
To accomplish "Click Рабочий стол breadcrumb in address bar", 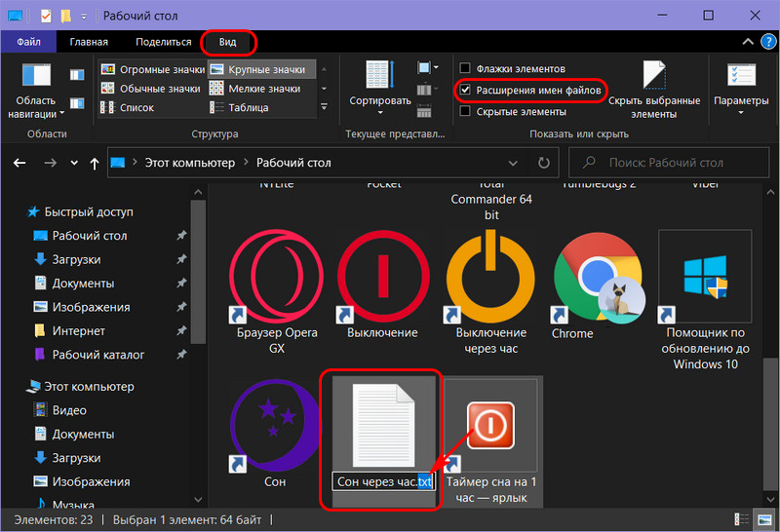I will click(293, 163).
